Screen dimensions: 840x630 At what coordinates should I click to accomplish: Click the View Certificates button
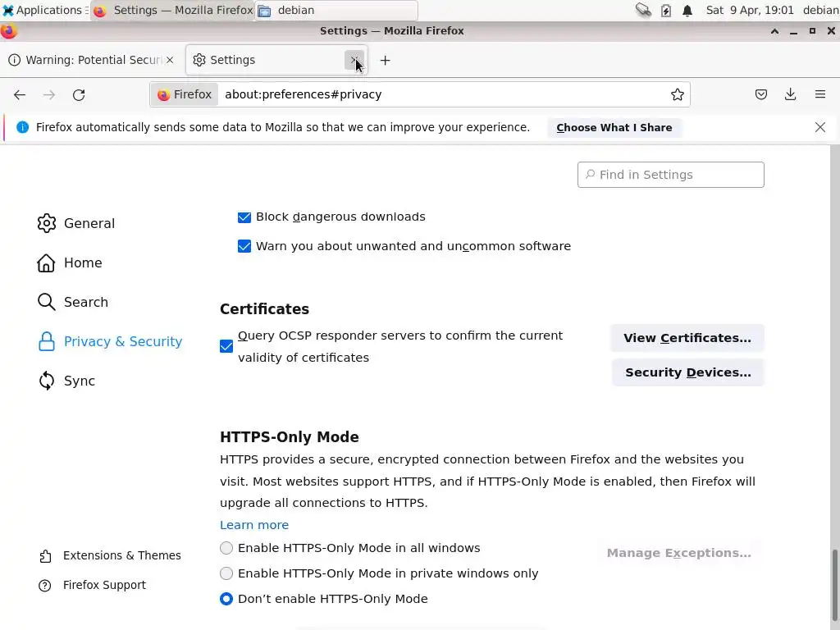click(687, 338)
